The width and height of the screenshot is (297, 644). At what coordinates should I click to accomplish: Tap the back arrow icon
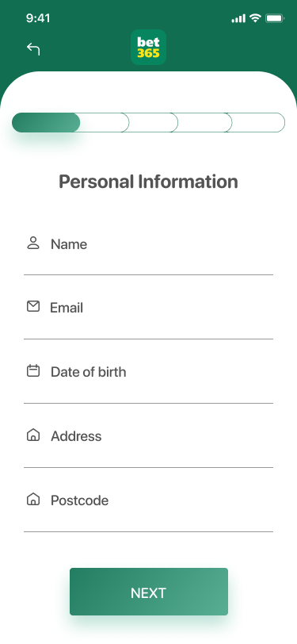coord(33,49)
